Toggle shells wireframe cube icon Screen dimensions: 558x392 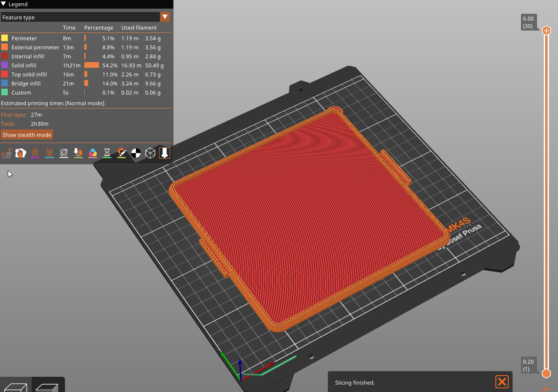pos(150,153)
